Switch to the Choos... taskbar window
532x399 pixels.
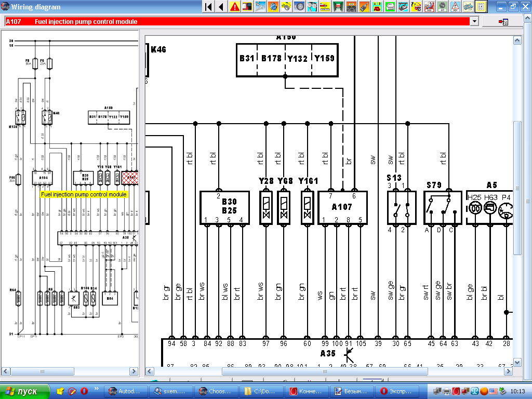216,391
